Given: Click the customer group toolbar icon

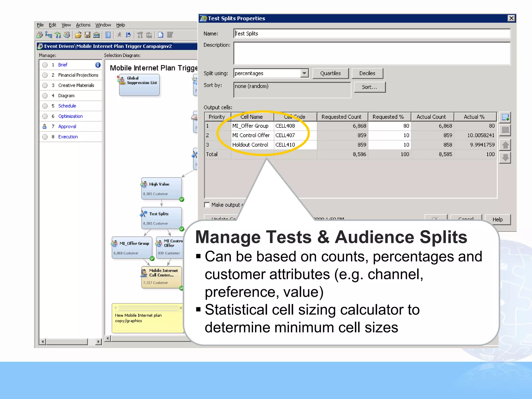Looking at the screenshot, I should pyautogui.click(x=67, y=35).
